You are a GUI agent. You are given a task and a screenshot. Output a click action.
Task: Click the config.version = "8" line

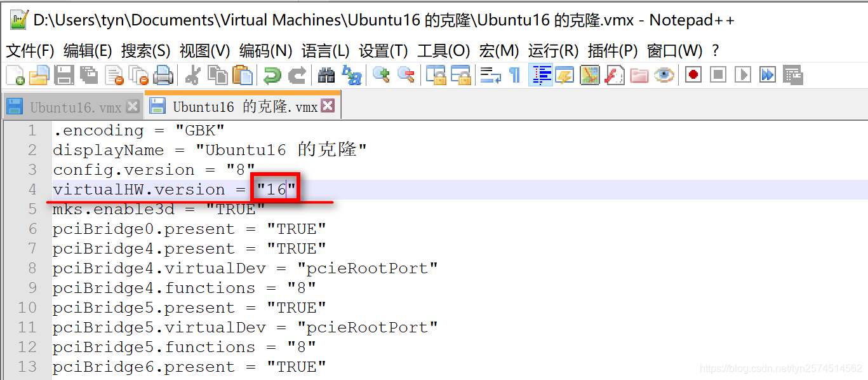(154, 170)
